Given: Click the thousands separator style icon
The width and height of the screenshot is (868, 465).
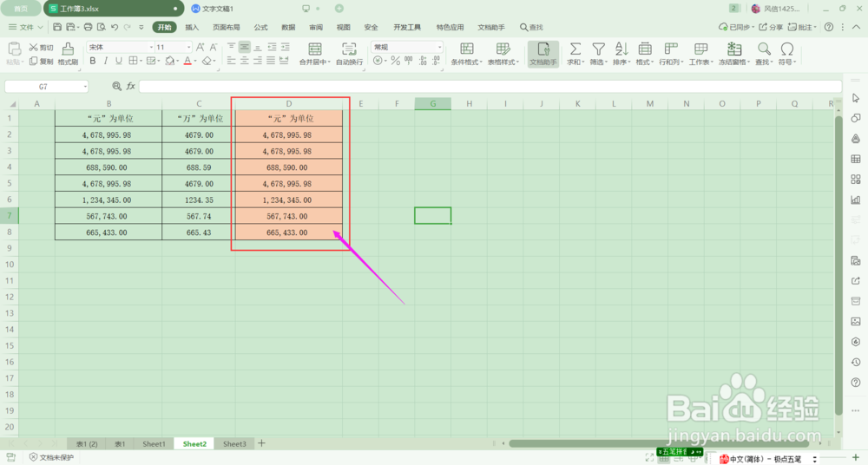Looking at the screenshot, I should pos(409,61).
